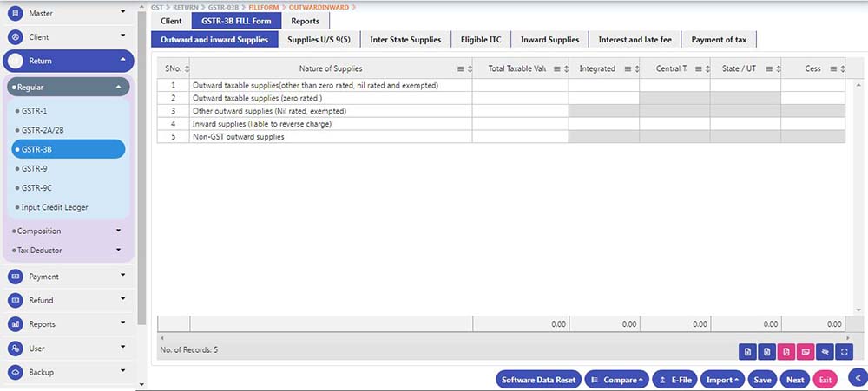Open the Import dropdown button
The image size is (868, 391).
click(x=722, y=380)
